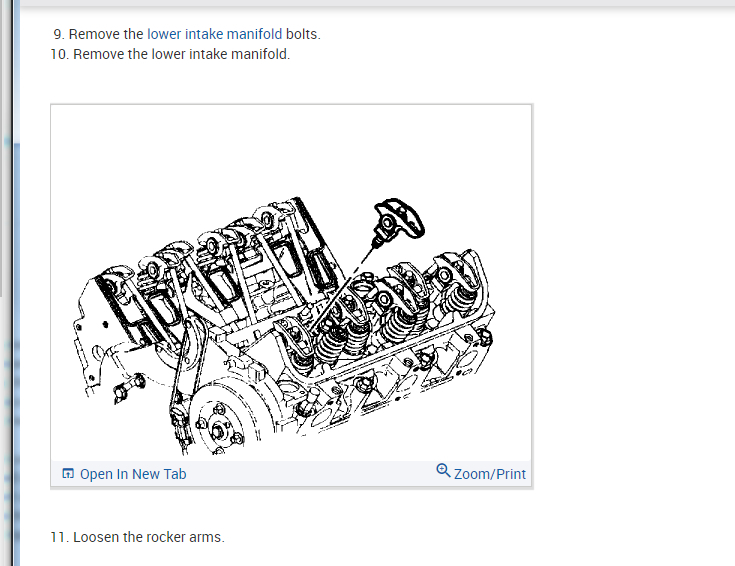735x566 pixels.
Task: Click Open In New Tab link
Action: [x=133, y=474]
